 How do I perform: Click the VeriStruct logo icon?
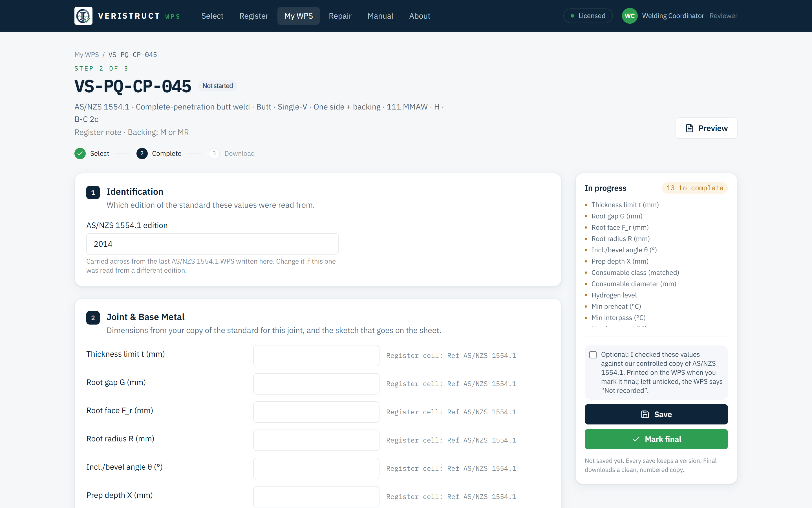click(x=83, y=16)
